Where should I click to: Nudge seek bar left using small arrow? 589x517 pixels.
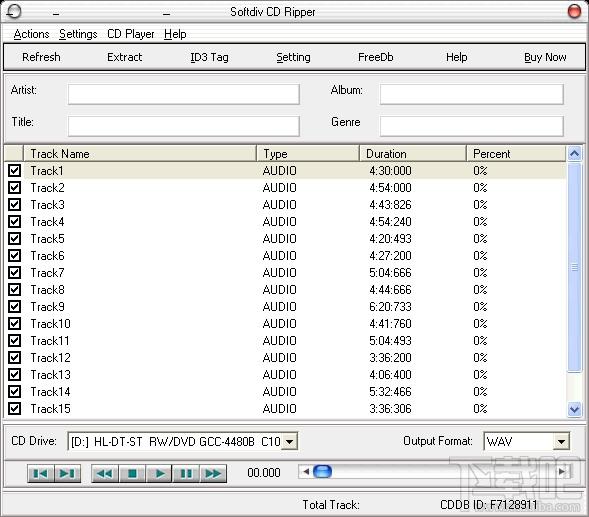click(306, 471)
